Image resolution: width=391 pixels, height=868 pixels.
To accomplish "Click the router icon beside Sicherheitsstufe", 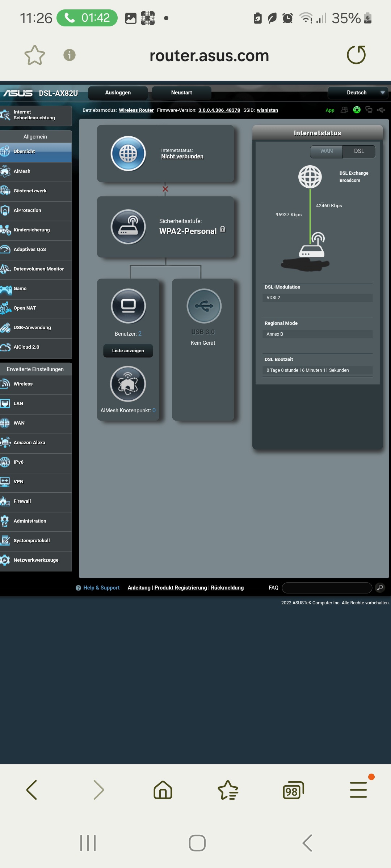I will pos(128,227).
